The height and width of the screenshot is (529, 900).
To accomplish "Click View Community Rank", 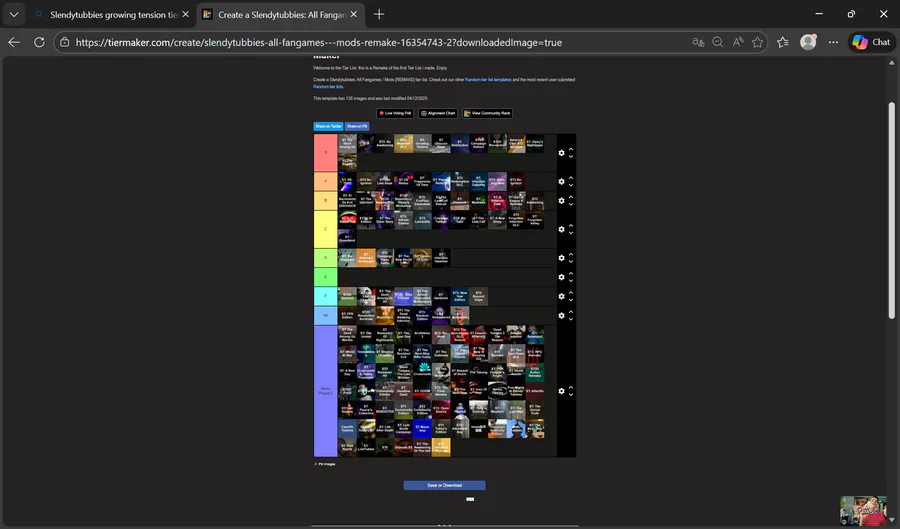I will (x=487, y=113).
